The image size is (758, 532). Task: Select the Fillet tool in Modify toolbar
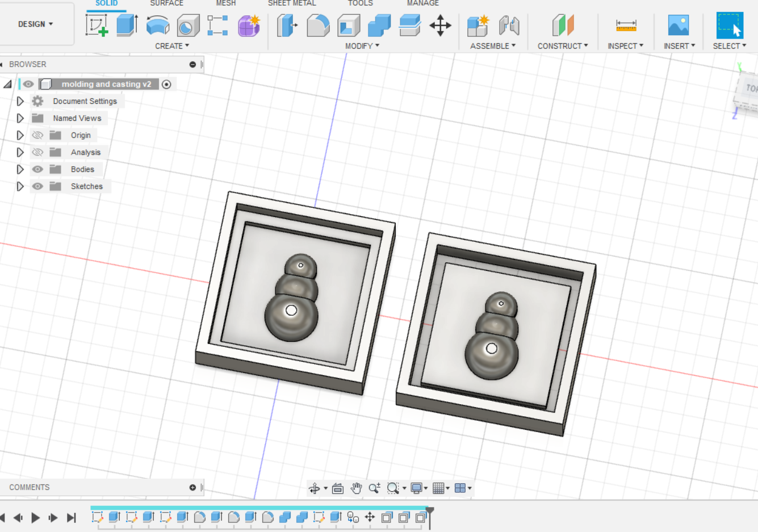[318, 26]
